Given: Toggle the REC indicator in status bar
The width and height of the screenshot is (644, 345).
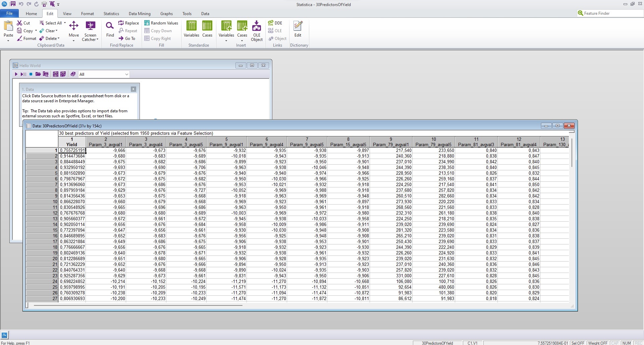Looking at the screenshot, I should [638, 343].
